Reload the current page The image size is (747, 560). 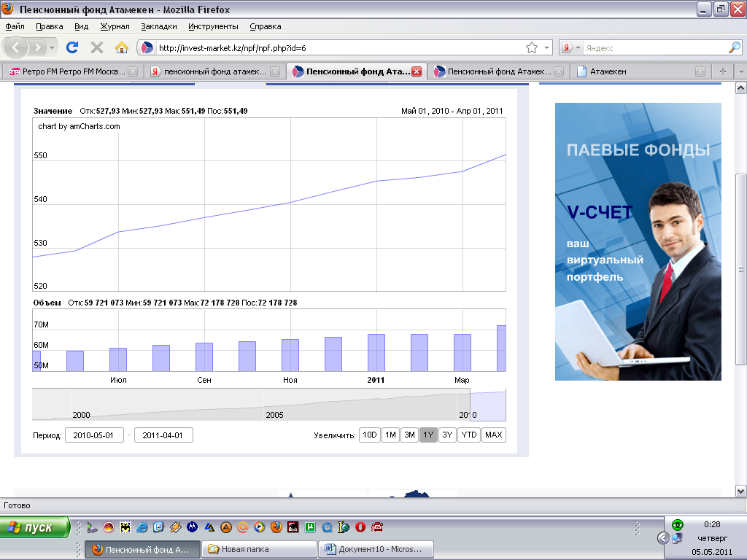pos(72,47)
